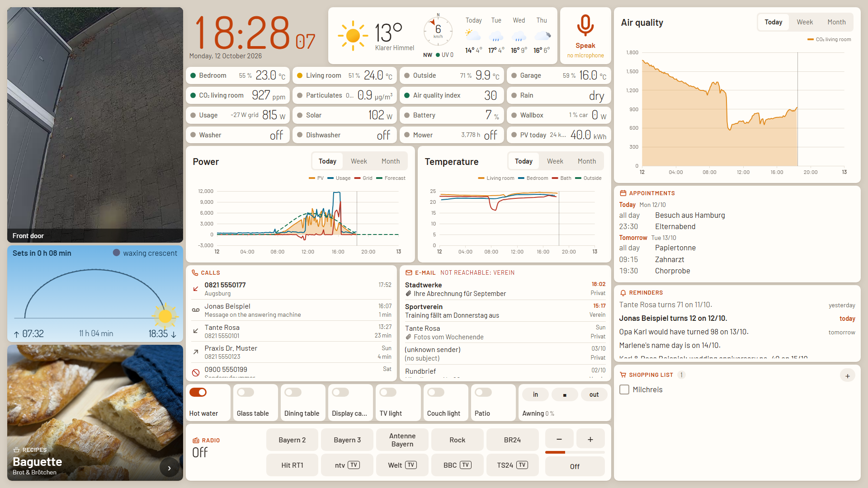Show Power chart for Week
The width and height of the screenshot is (868, 488).
pos(359,161)
